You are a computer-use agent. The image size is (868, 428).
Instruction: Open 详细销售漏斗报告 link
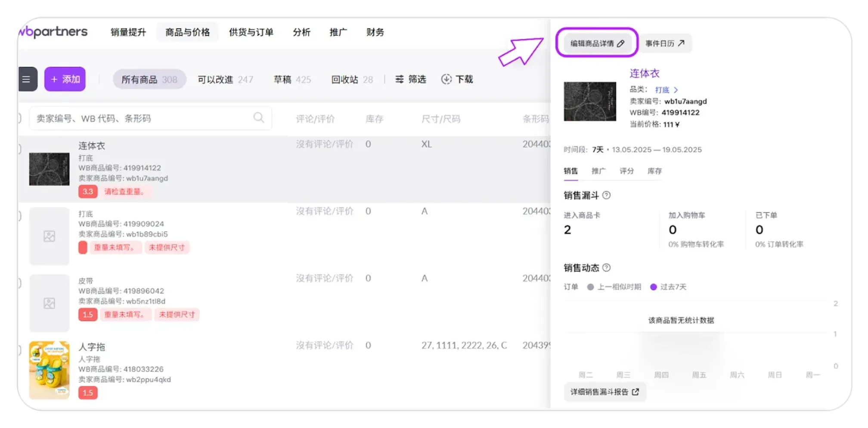coord(604,392)
